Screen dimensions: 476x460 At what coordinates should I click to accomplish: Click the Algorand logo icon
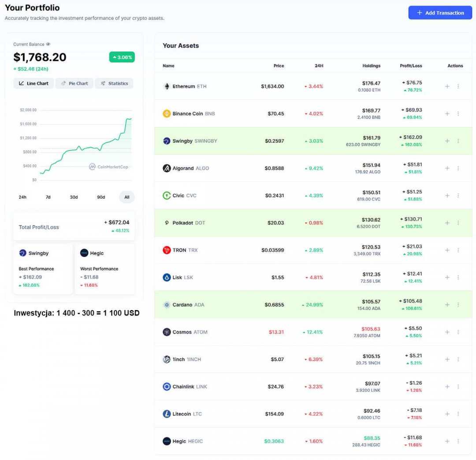167,168
